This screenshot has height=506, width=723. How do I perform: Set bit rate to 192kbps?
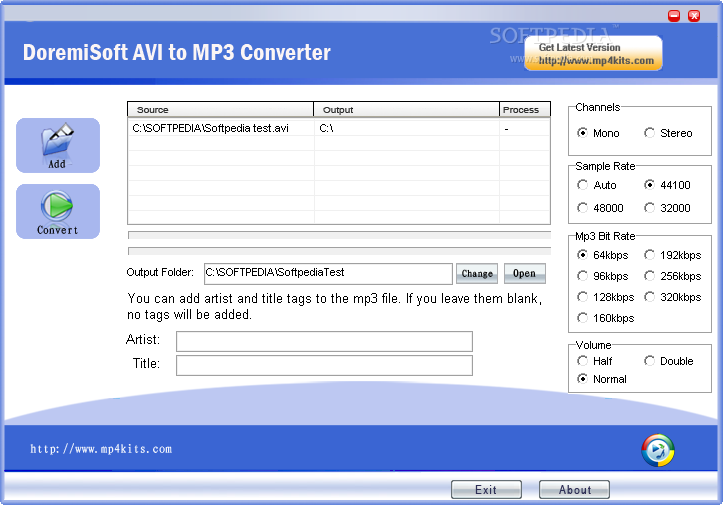[x=673, y=255]
